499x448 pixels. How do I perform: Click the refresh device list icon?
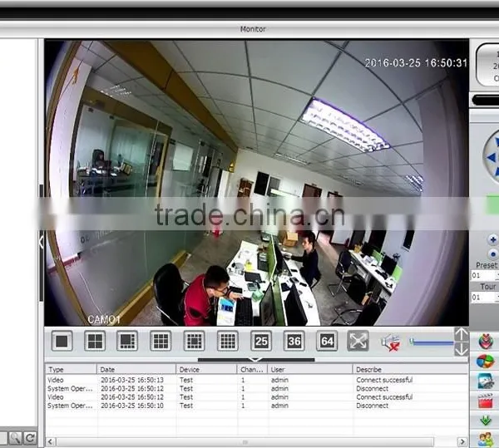pos(30,439)
